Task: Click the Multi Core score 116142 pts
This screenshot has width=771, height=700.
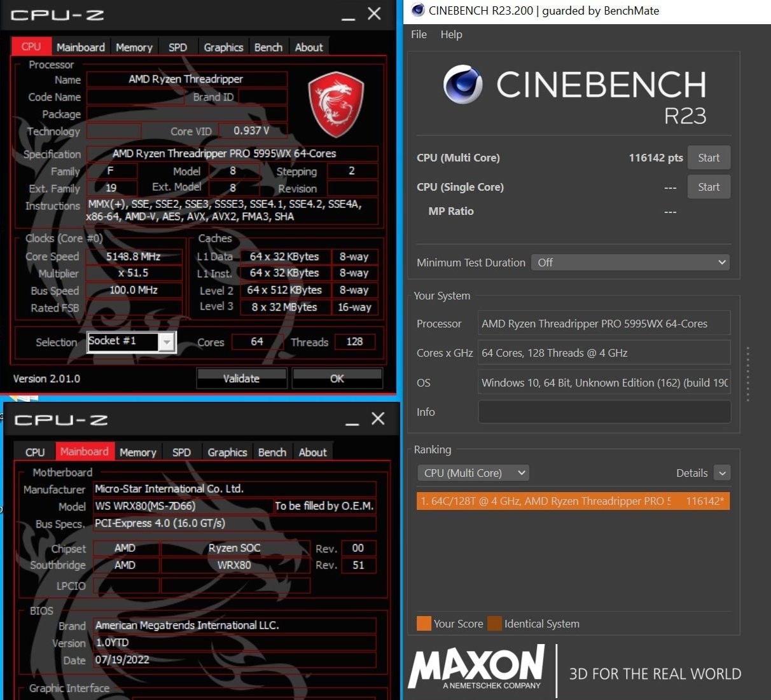Action: click(656, 158)
